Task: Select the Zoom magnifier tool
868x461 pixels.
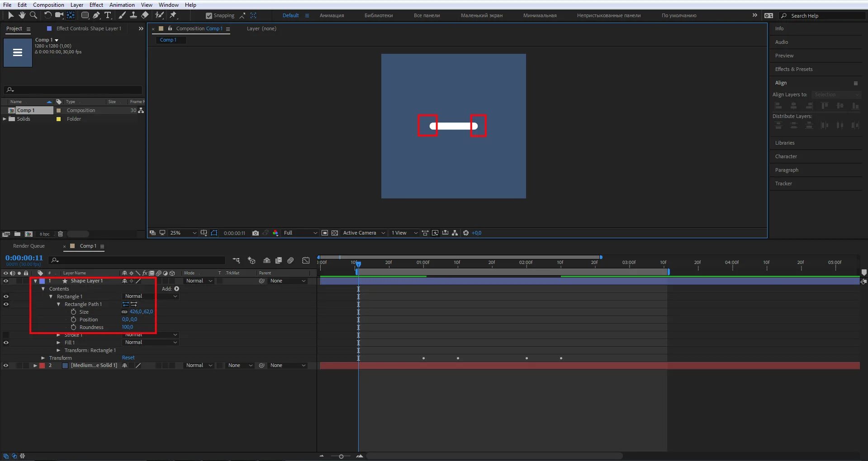Action: point(33,15)
